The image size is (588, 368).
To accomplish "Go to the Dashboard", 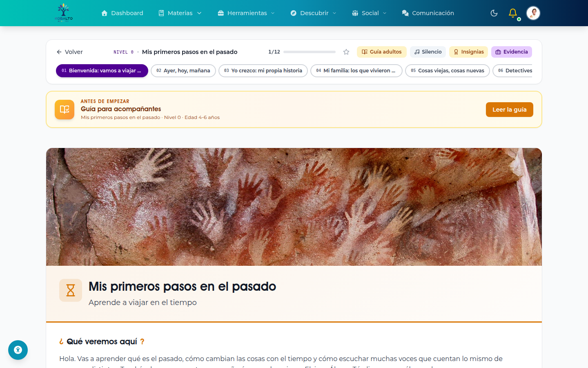I will tap(122, 13).
